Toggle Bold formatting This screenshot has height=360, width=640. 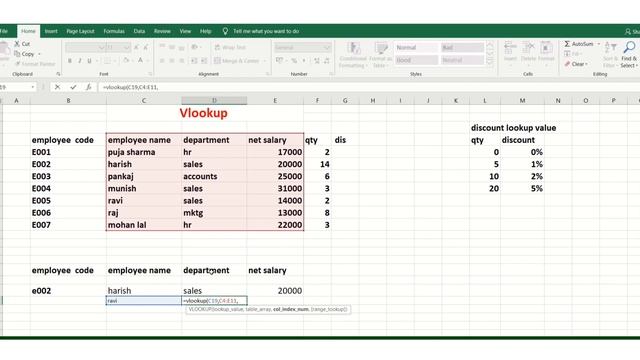(70, 61)
